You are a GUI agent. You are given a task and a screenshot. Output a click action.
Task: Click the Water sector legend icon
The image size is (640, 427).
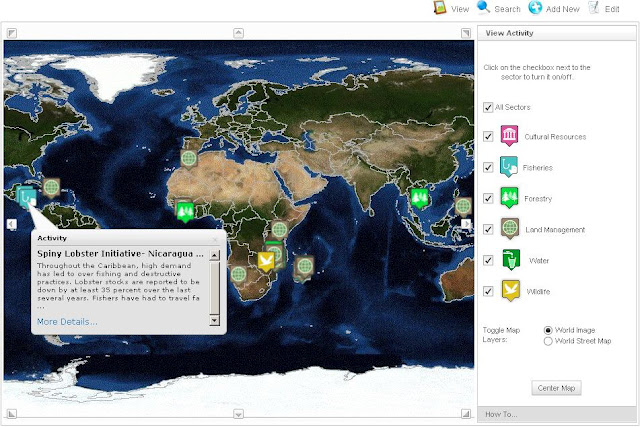tap(509, 260)
